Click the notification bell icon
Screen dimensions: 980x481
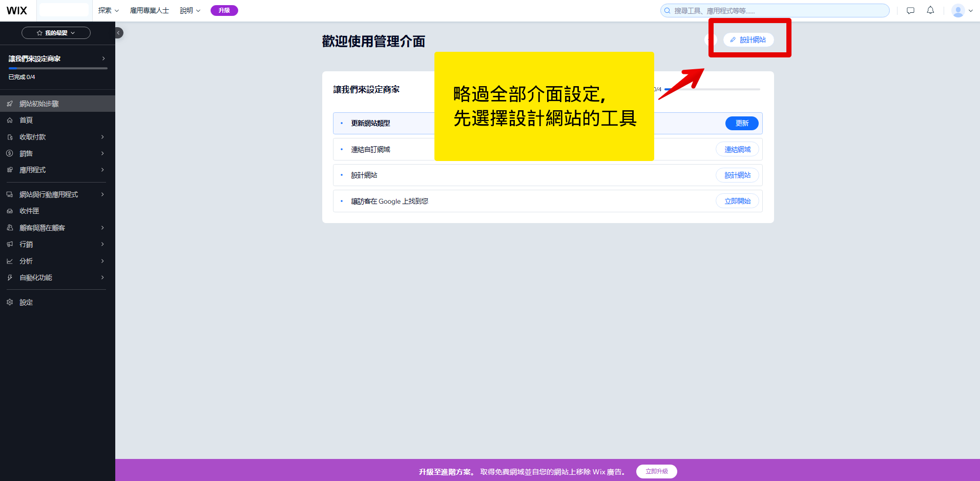[930, 10]
